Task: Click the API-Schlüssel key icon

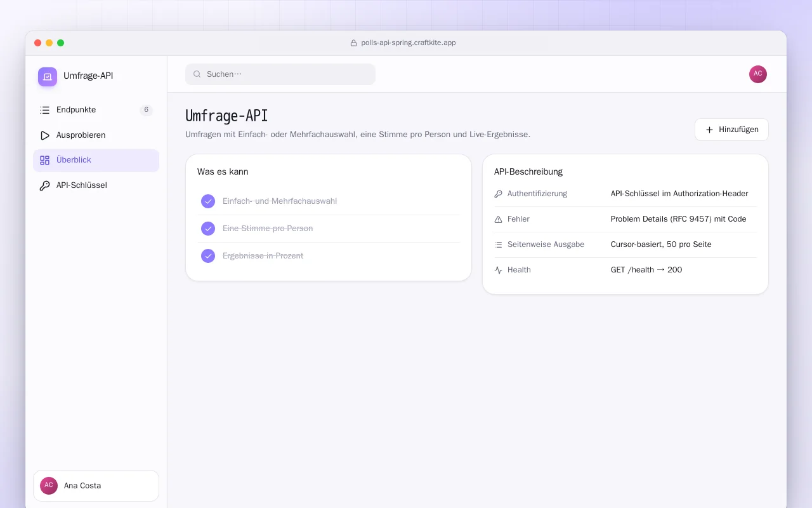Action: click(x=44, y=186)
